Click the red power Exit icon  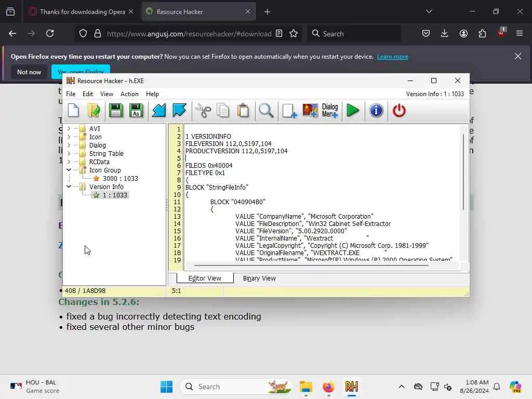[399, 111]
